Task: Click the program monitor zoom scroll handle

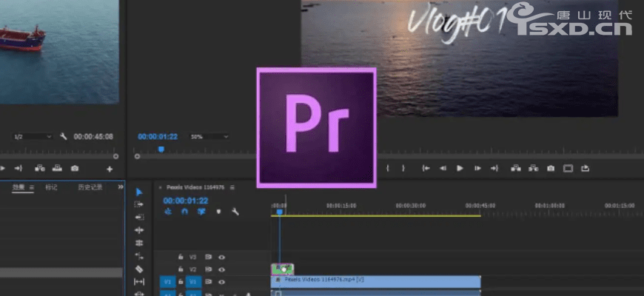Action: click(137, 156)
